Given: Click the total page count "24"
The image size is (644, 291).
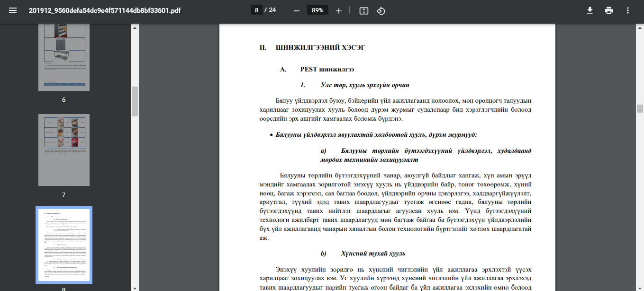Looking at the screenshot, I should click(272, 10).
